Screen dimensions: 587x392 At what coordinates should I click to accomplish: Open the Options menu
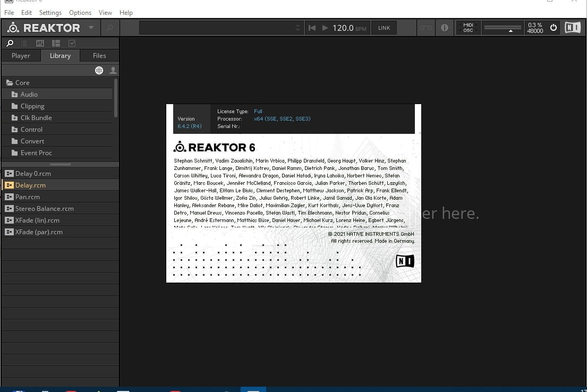click(80, 13)
